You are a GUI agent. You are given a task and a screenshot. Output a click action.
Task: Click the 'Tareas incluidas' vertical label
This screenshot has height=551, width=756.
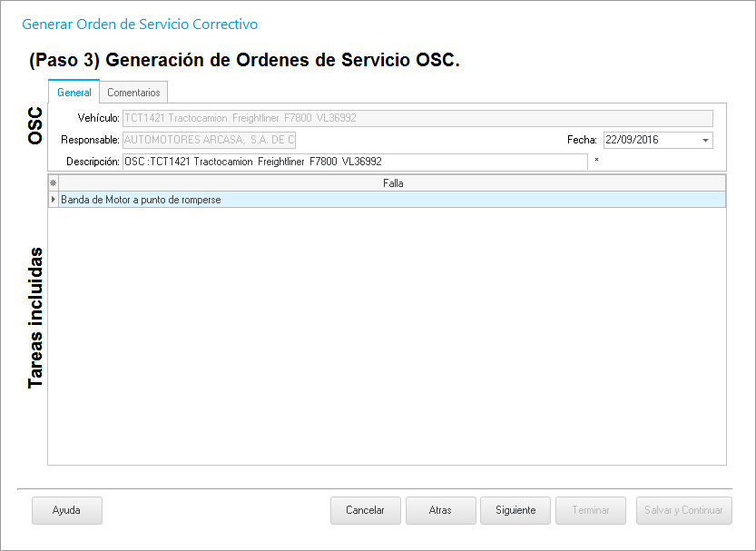click(35, 318)
